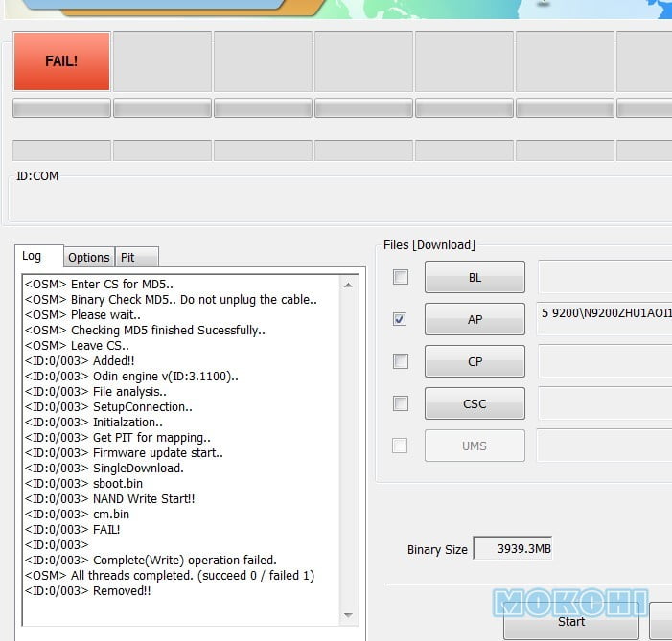The width and height of the screenshot is (672, 641).
Task: Click the log scrollbar down arrow
Action: click(x=348, y=615)
